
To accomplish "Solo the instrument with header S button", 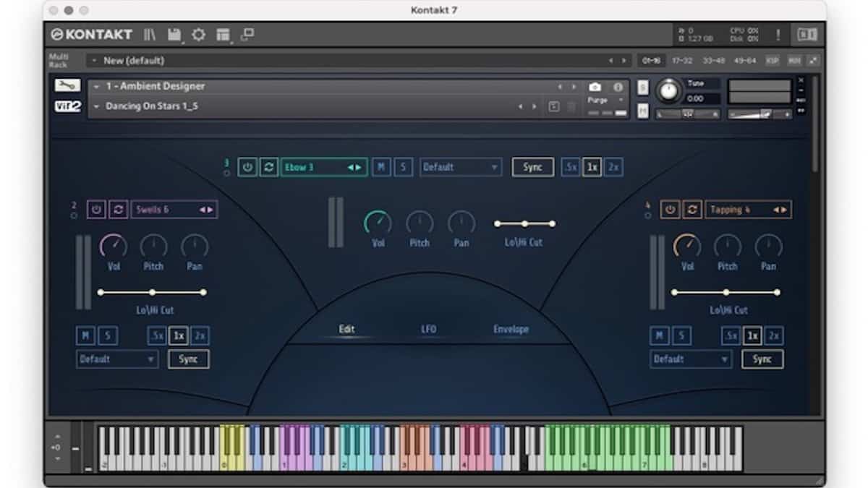I will 643,87.
